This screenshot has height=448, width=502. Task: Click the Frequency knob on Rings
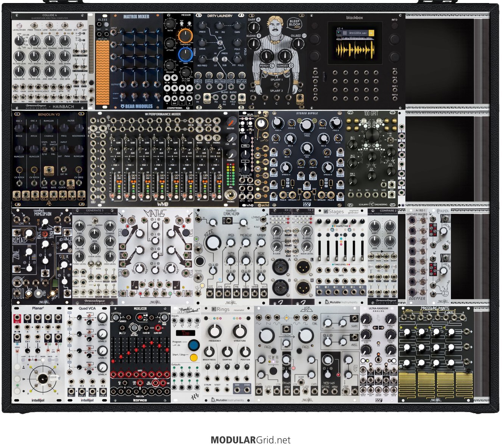[x=215, y=331]
